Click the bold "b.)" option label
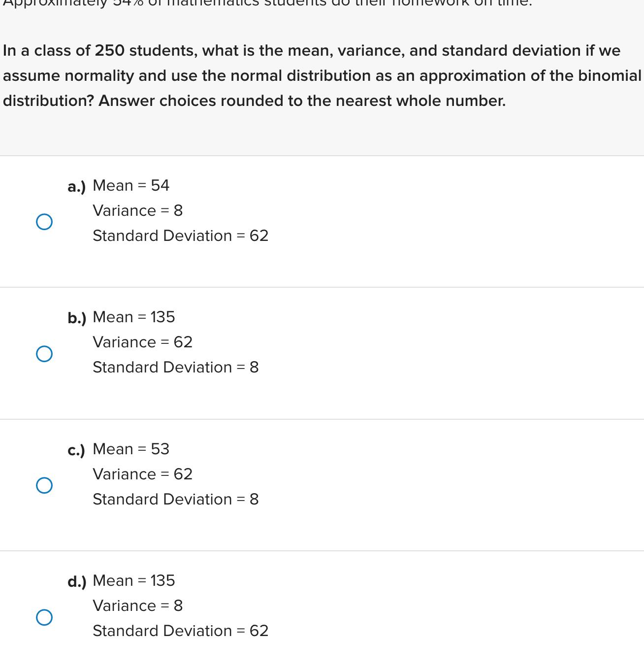644x672 pixels. [77, 318]
